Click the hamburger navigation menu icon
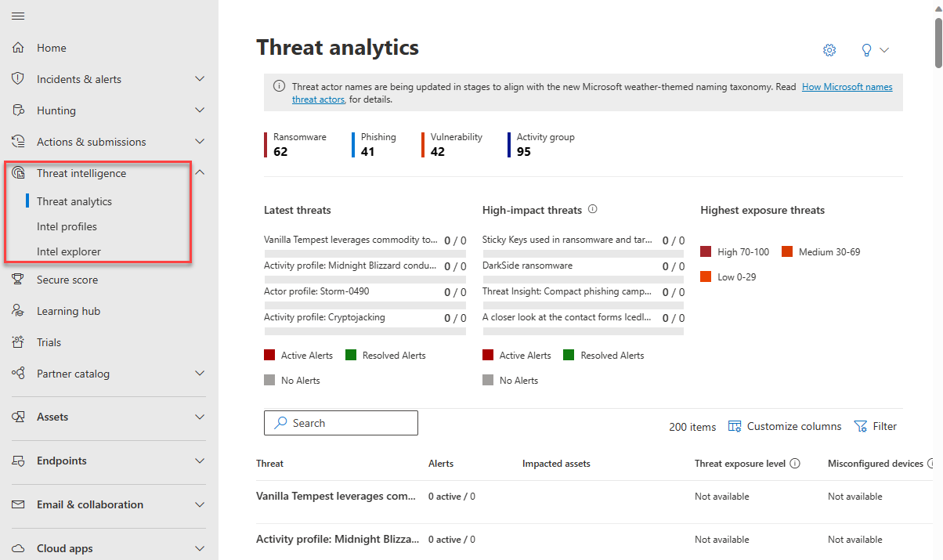The height and width of the screenshot is (560, 943). pyautogui.click(x=18, y=16)
